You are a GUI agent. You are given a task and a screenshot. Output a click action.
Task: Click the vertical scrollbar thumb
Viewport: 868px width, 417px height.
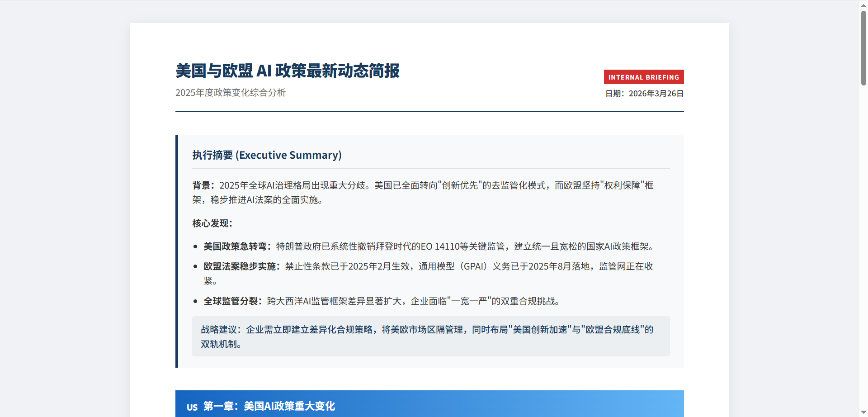point(863,47)
